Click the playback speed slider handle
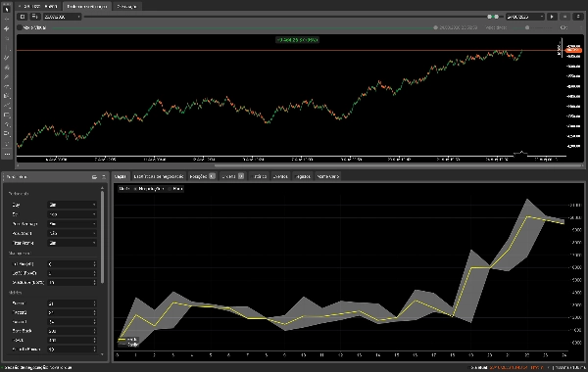 527,27
